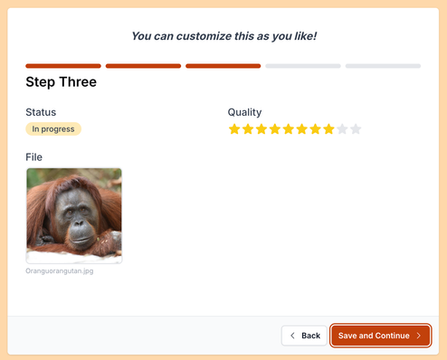Select the eighth yellow star

pos(329,129)
